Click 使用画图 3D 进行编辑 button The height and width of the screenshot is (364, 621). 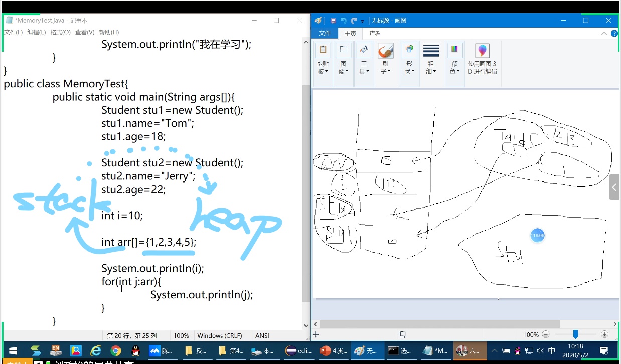pyautogui.click(x=482, y=59)
